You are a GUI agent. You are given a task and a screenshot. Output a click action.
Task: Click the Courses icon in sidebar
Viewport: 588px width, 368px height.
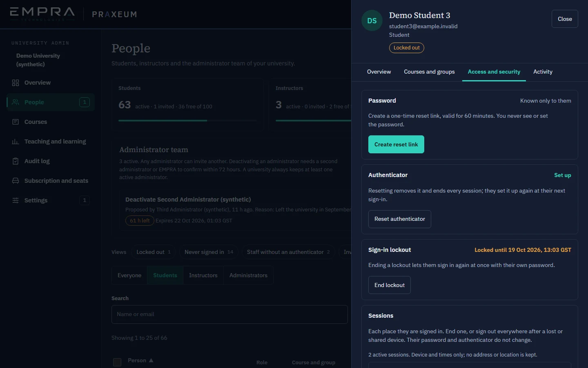16,122
